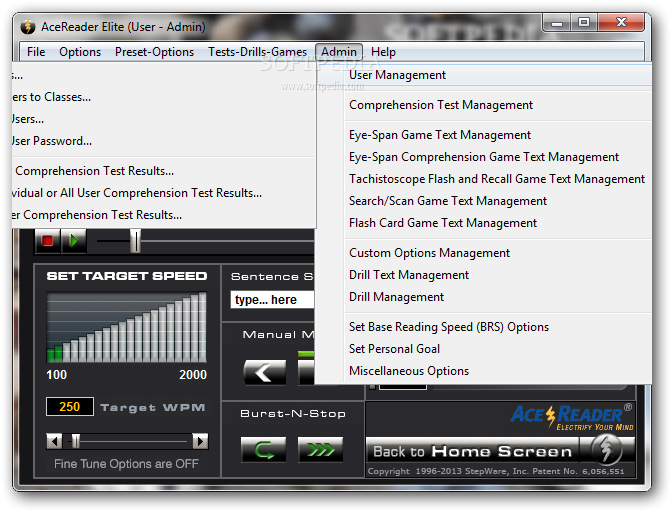Viewport: 672px width, 512px height.
Task: Click the submenu item 'Comprehension Test Results...' first entry
Action: 164,171
